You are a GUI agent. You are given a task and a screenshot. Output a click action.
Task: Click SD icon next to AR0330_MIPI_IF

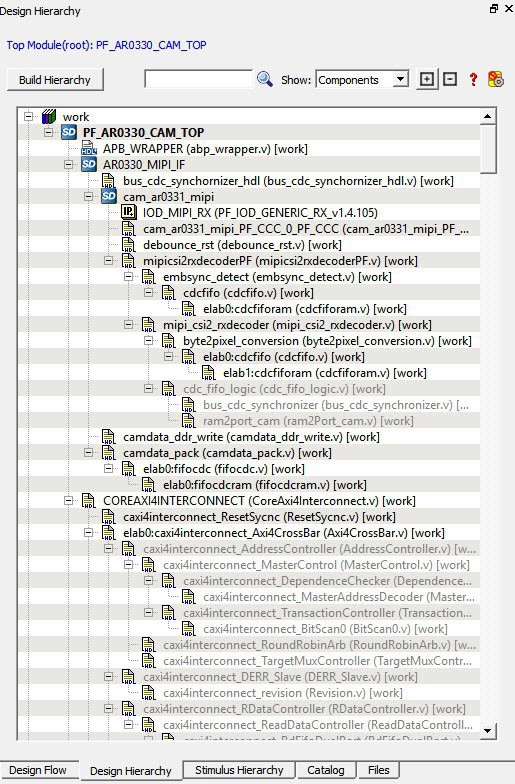pos(88,164)
